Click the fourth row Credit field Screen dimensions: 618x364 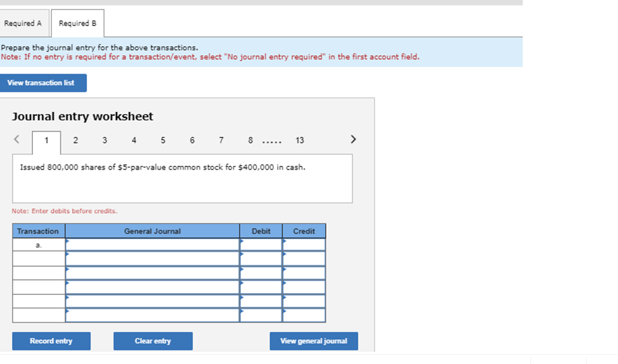click(x=304, y=287)
